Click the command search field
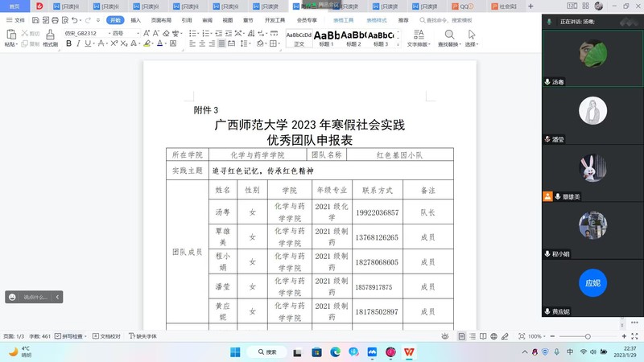This screenshot has width=644, height=362. coord(446,20)
